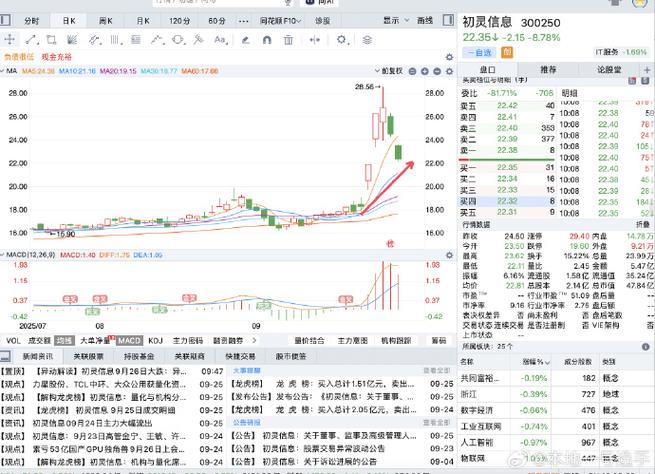
Task: Switch chart to 周K period
Action: click(106, 20)
